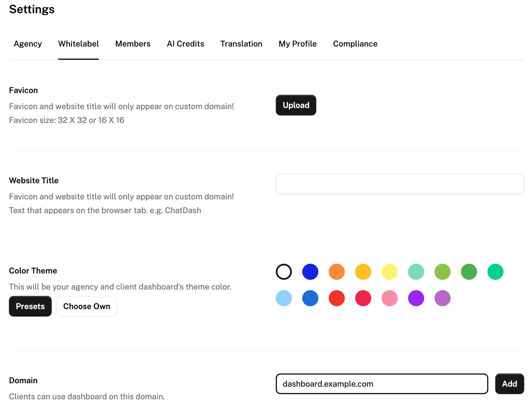Select the bright red color swatch

click(336, 298)
